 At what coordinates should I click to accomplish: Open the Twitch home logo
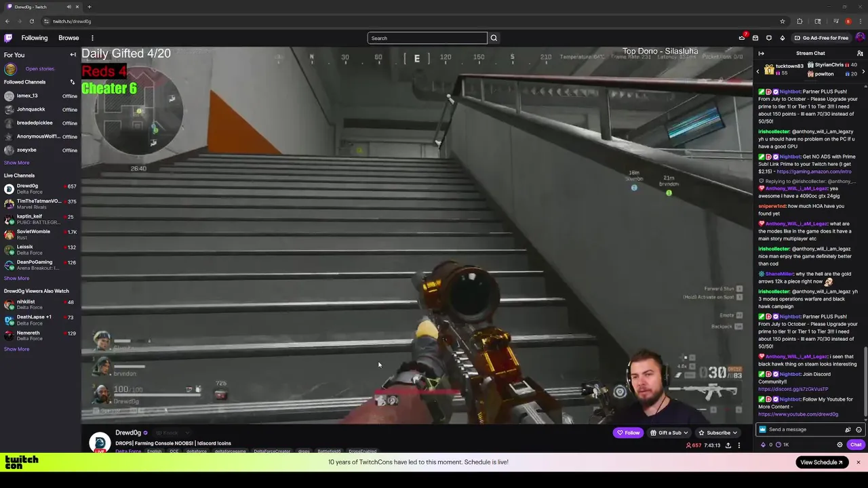point(7,38)
